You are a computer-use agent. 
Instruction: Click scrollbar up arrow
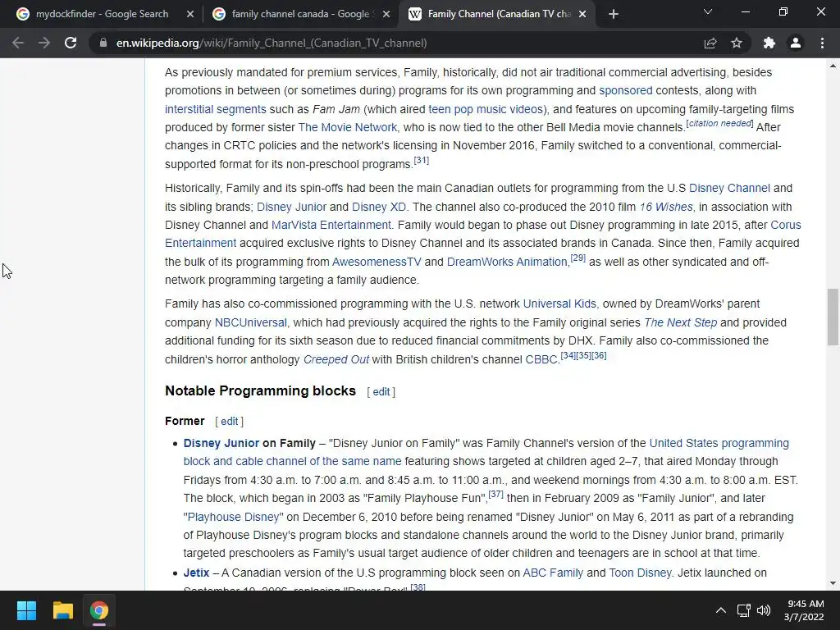[x=833, y=66]
